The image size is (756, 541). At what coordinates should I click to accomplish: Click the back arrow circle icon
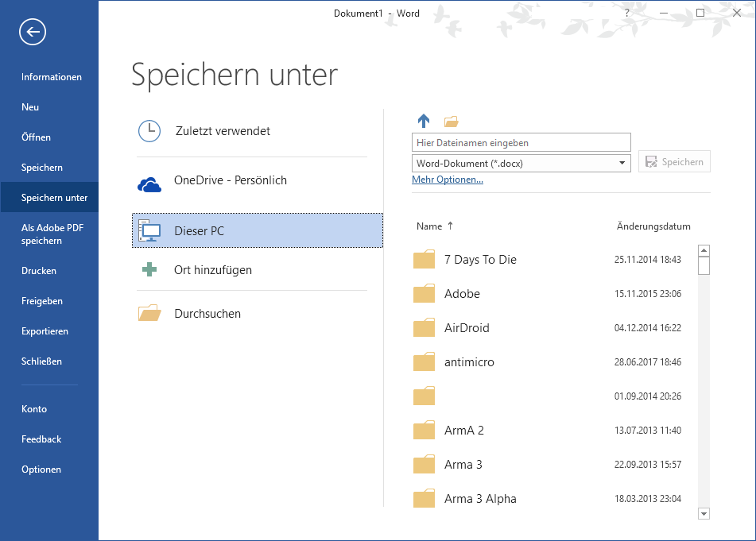pos(33,33)
